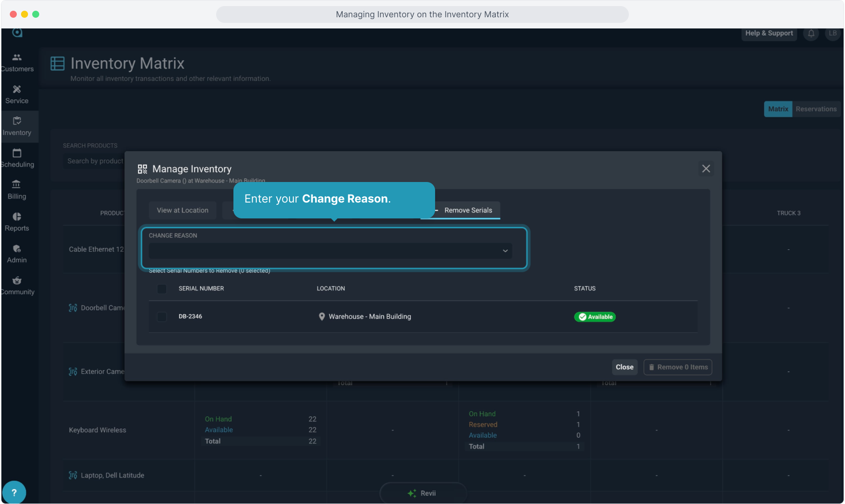Open Admin settings icon

click(x=17, y=249)
